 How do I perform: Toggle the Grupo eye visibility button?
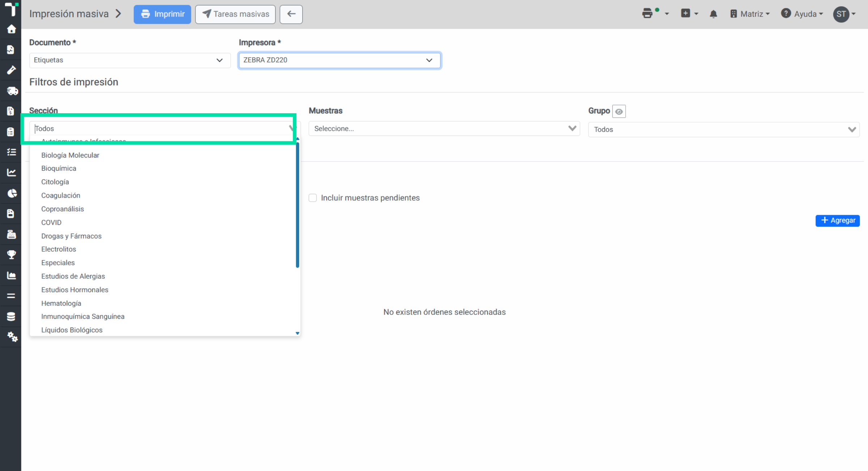pyautogui.click(x=619, y=111)
